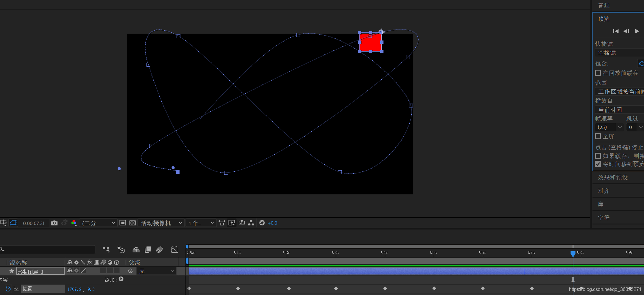Click the +0.0 exposure value
This screenshot has height=295, width=644.
[x=272, y=223]
